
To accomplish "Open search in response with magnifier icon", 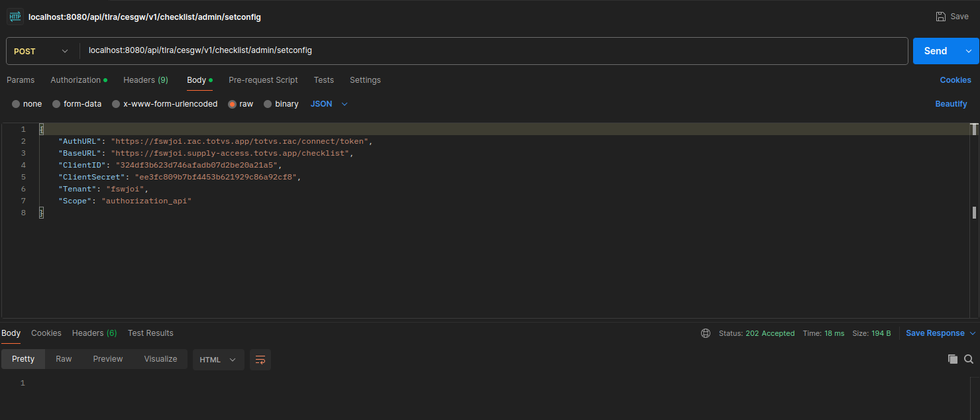I will tap(968, 359).
